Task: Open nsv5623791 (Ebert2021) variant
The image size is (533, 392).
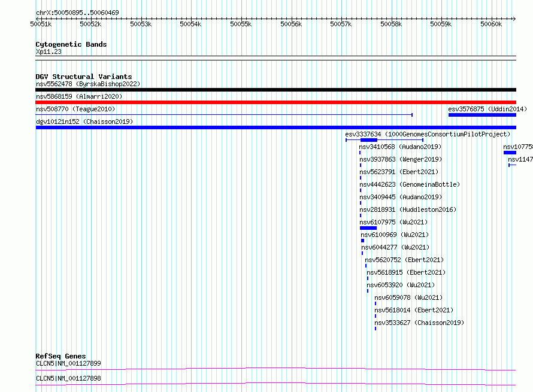Action: 399,172
